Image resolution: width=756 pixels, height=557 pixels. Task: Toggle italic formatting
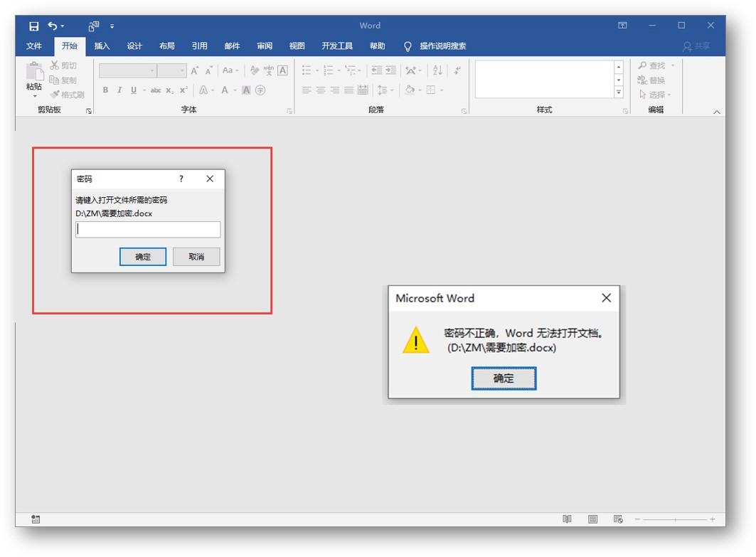[118, 90]
